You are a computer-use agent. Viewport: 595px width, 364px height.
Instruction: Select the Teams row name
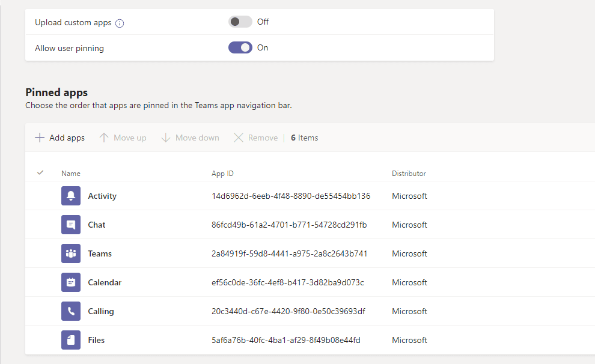[100, 253]
